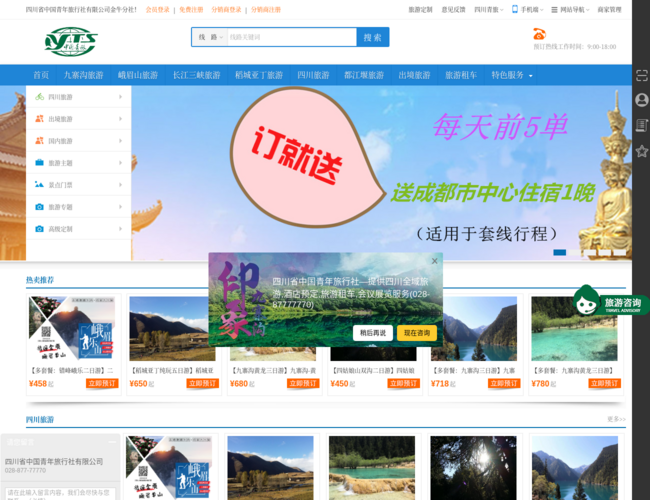Click the blue 搜索 button
Screen dimensions: 650x500
pyautogui.click(x=373, y=37)
